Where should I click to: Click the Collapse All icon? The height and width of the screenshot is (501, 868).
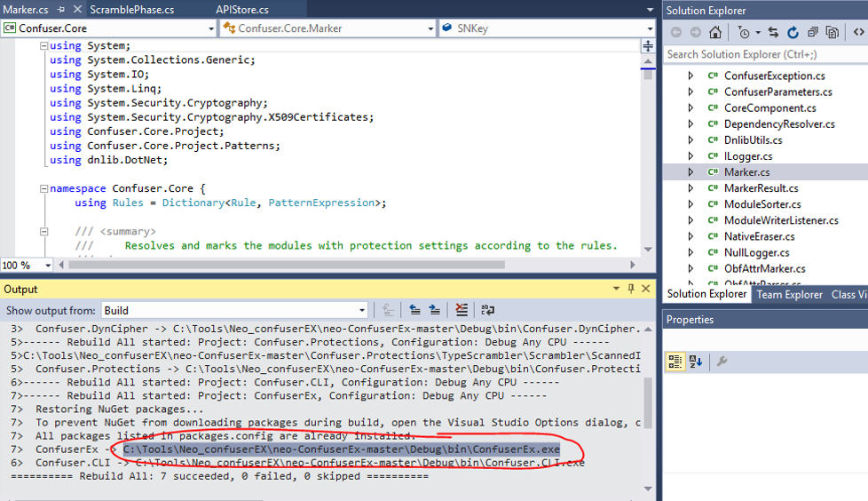click(813, 33)
